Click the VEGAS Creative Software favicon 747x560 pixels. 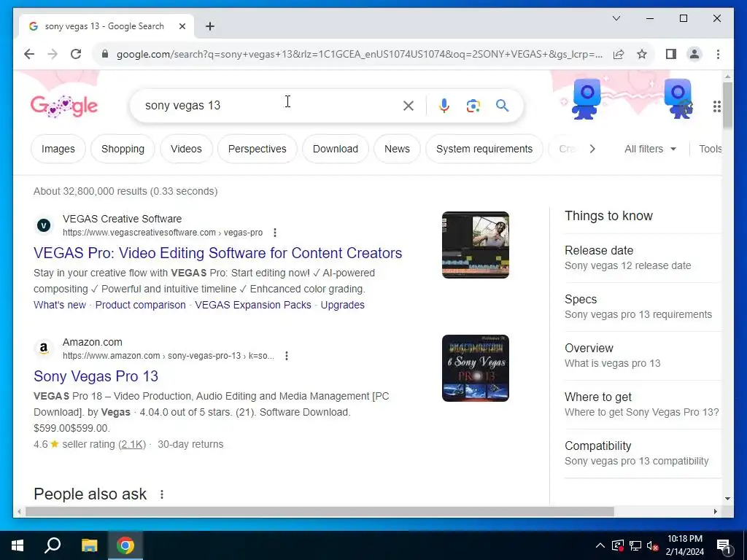point(44,226)
